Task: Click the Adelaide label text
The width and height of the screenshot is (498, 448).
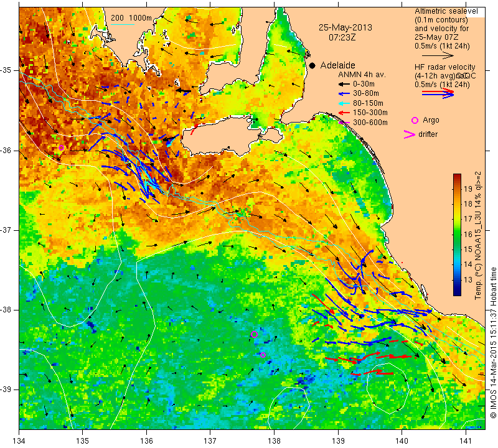Action: tap(337, 65)
